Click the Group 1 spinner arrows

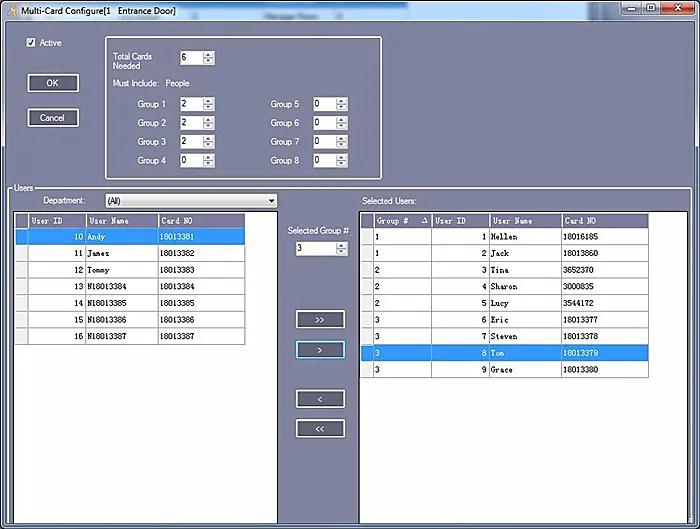208,104
